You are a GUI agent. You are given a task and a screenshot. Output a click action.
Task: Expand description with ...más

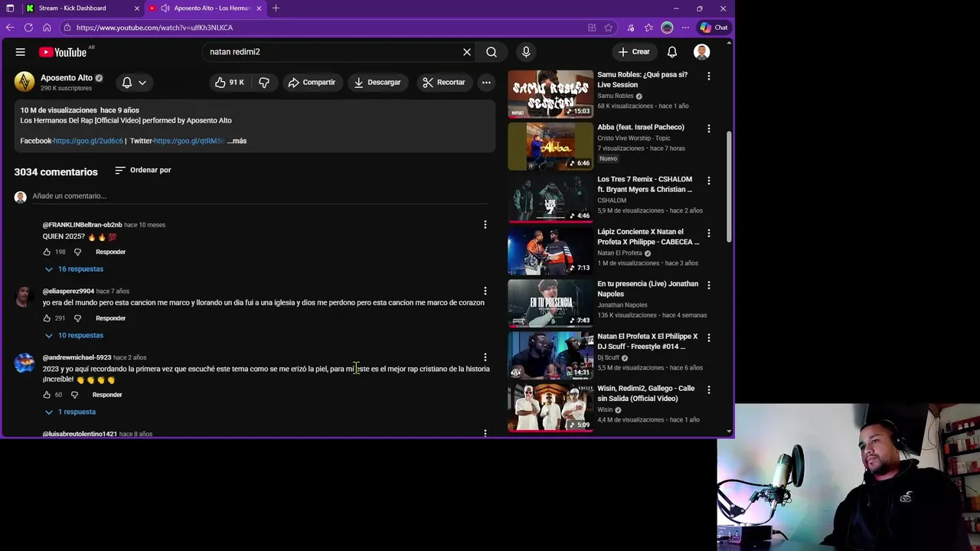coord(237,141)
